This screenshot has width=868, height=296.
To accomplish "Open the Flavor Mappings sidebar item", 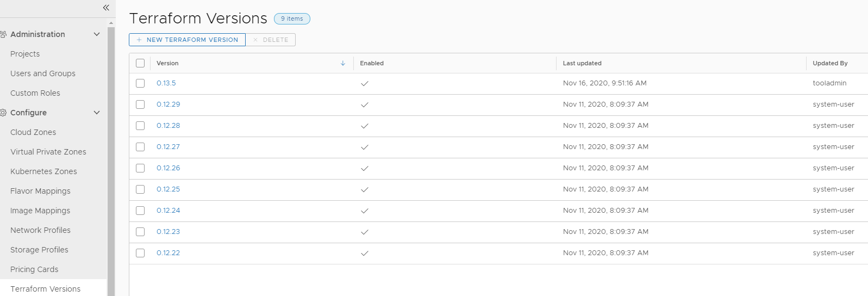I will click(x=40, y=191).
